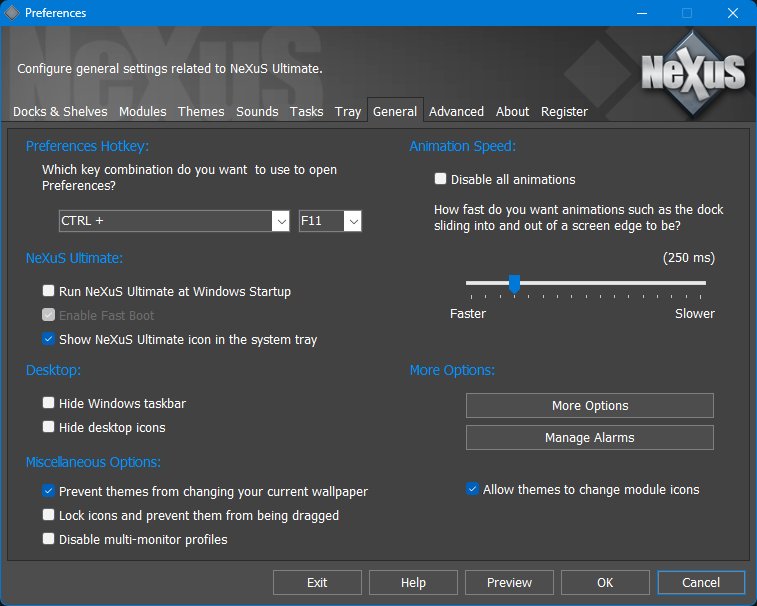
Task: Check Hide Windows taskbar
Action: (x=48, y=403)
